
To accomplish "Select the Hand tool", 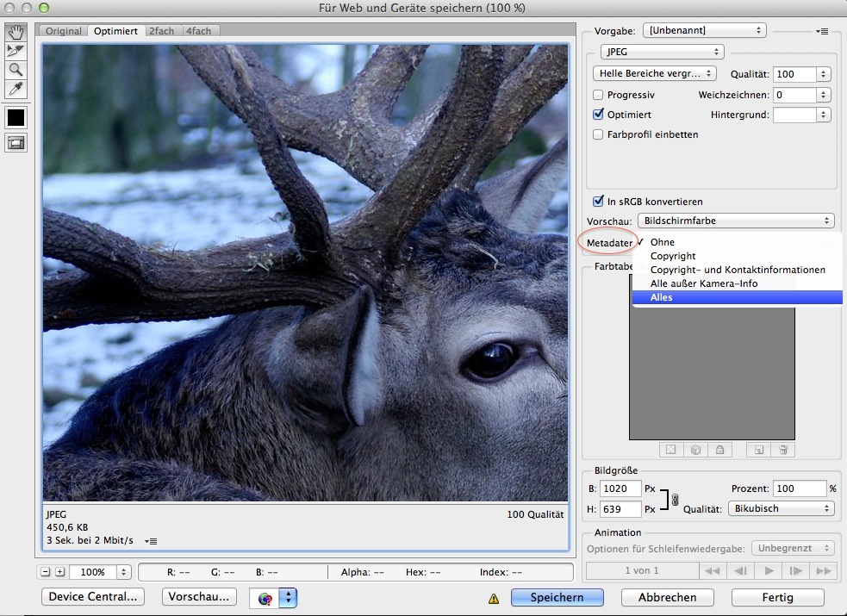I will point(16,33).
